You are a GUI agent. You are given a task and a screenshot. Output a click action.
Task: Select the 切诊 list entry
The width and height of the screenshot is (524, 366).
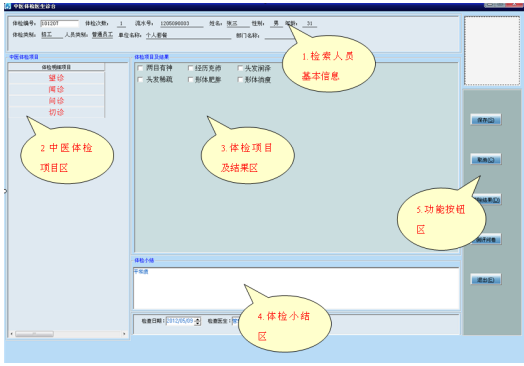pos(56,112)
